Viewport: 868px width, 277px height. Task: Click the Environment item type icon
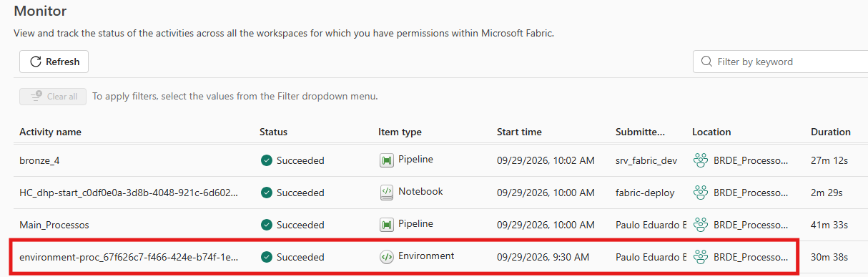387,256
